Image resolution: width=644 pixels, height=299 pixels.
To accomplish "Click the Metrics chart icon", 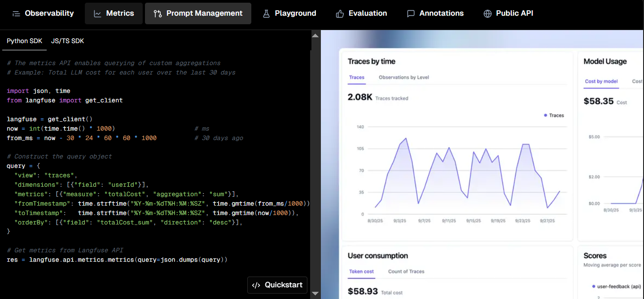I will [97, 13].
